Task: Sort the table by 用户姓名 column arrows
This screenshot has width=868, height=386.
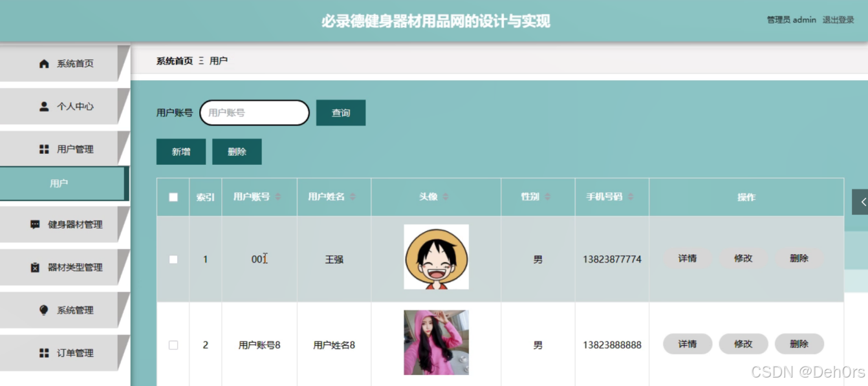Action: point(353,197)
